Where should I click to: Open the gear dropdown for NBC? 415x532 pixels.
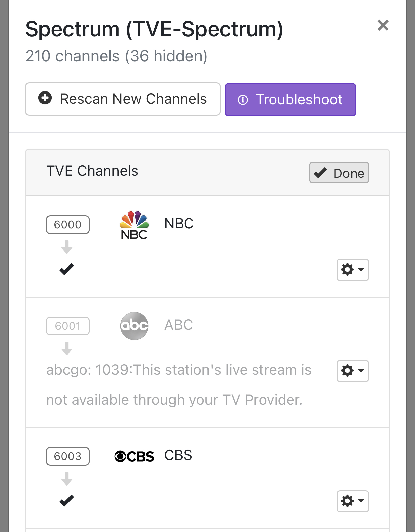click(353, 270)
